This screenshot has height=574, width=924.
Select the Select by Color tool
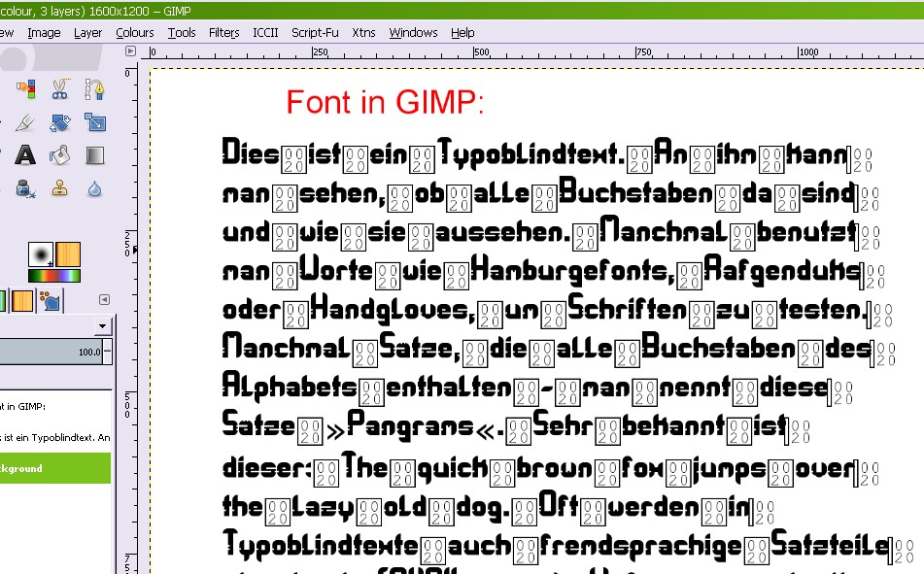tap(26, 89)
